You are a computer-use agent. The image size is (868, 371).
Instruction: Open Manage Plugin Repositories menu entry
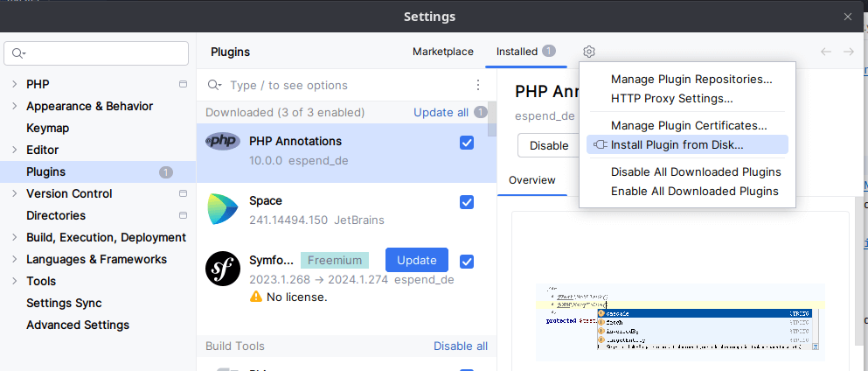(x=691, y=80)
